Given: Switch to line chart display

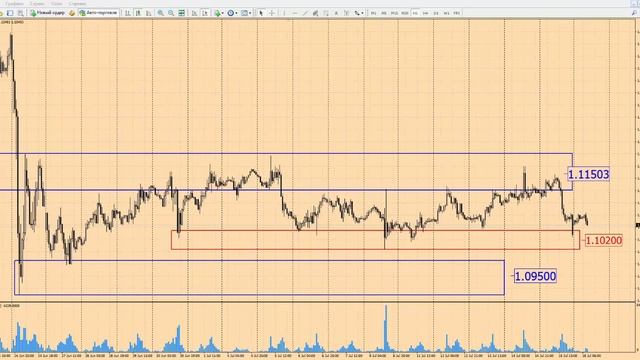Looking at the screenshot, I should pyautogui.click(x=149, y=13).
